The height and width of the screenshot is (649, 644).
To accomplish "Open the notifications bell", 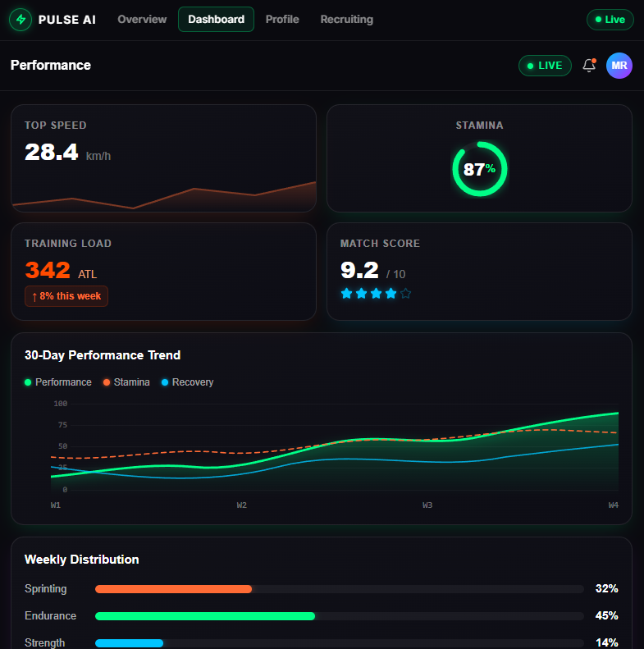I will 588,66.
